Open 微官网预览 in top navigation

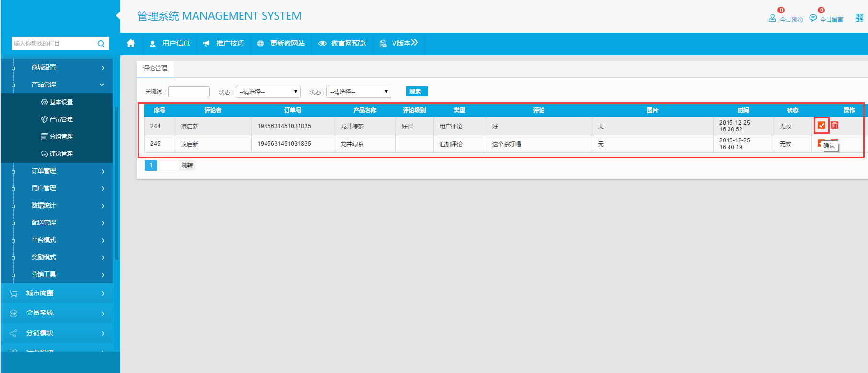(342, 43)
